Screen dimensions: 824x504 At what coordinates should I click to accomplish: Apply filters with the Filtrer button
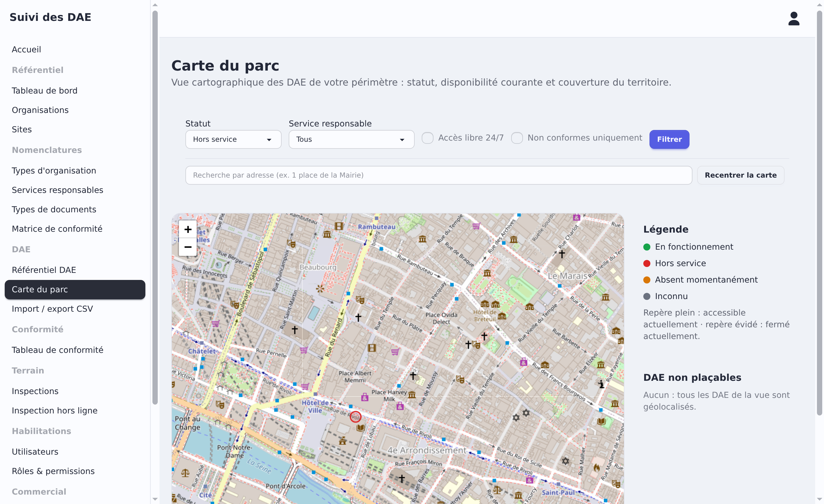(669, 139)
